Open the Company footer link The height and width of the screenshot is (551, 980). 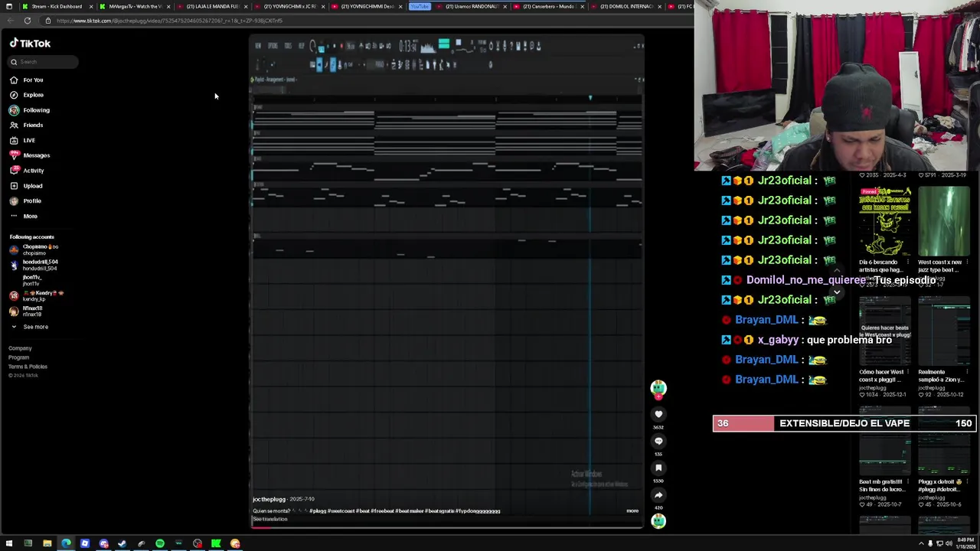coord(20,348)
